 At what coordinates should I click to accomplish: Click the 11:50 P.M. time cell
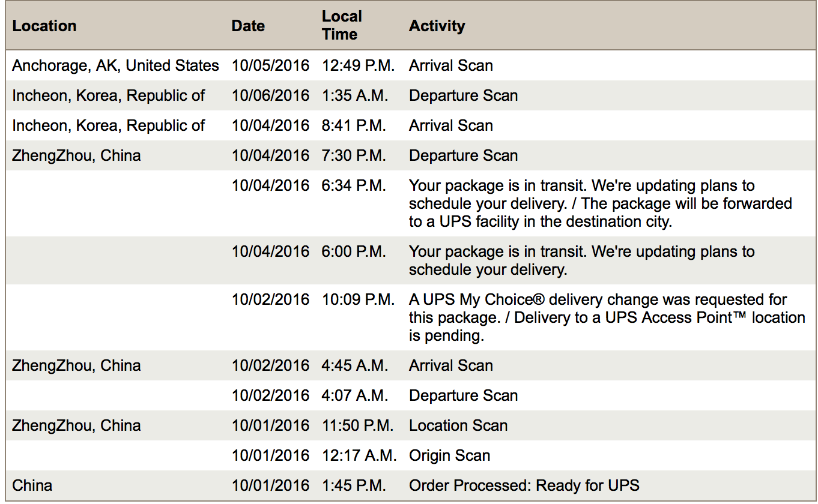coord(357,425)
